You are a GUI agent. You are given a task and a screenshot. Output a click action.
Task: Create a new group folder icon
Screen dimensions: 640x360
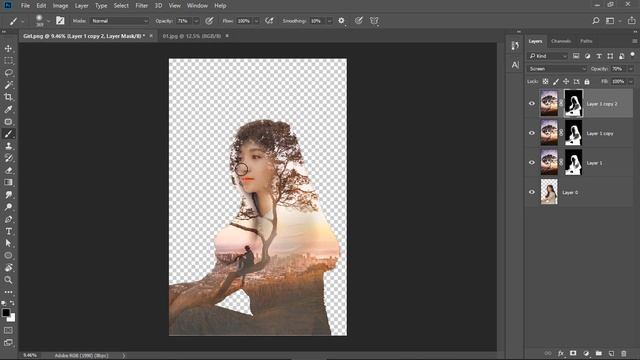point(599,353)
